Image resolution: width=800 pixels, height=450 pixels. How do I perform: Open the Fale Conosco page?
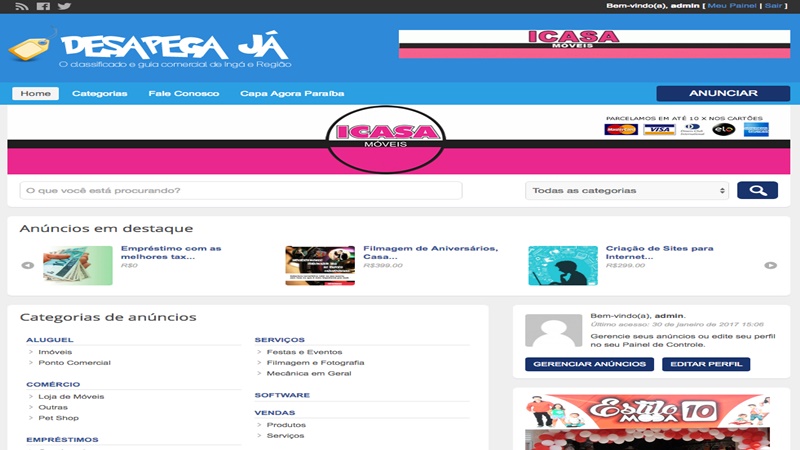click(183, 93)
